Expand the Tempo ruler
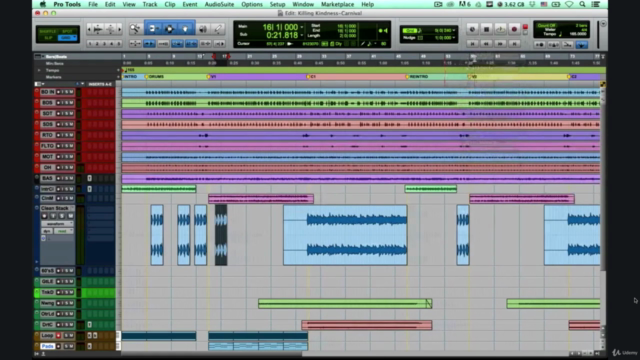The image size is (640, 360). [39, 70]
